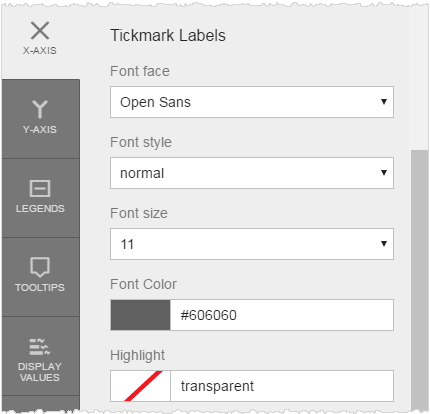Open the Y-AXIS settings icon
The height and width of the screenshot is (414, 430).
[40, 109]
